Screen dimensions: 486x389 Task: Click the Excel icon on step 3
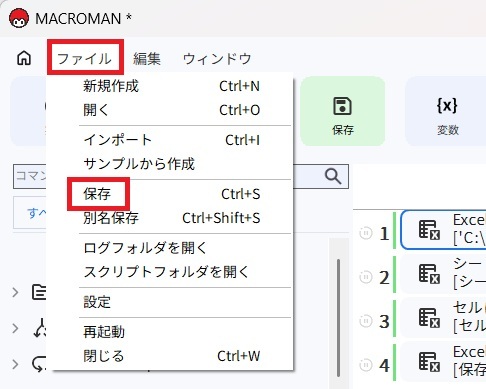(x=429, y=317)
